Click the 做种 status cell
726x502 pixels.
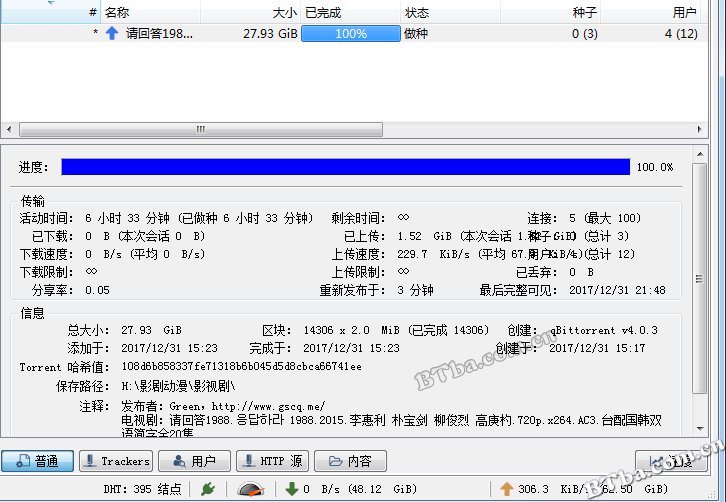click(416, 34)
